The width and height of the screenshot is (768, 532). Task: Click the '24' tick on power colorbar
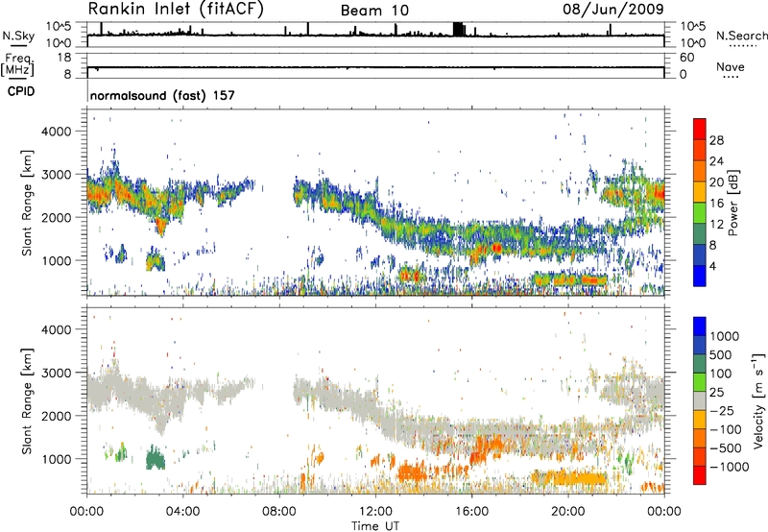[x=716, y=161]
